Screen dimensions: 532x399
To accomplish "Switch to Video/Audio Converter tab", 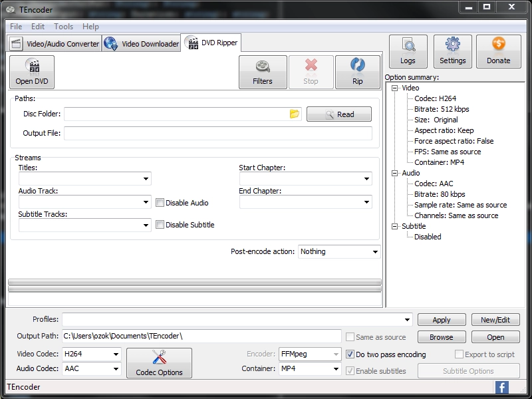I will pos(55,44).
